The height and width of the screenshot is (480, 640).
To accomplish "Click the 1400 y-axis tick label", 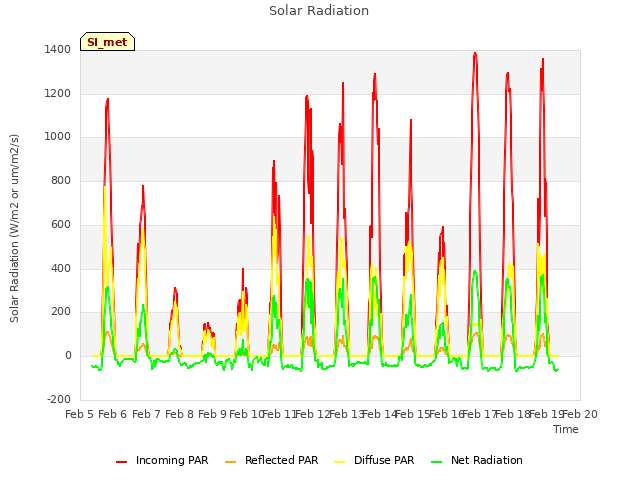I will [x=58, y=49].
